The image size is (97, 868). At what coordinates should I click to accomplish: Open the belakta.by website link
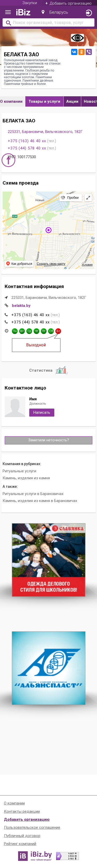(21, 306)
